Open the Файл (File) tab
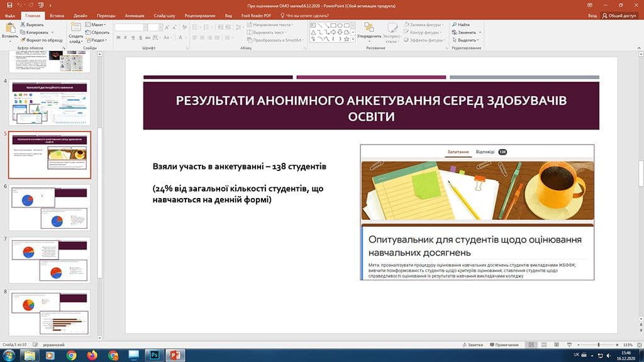 point(10,16)
